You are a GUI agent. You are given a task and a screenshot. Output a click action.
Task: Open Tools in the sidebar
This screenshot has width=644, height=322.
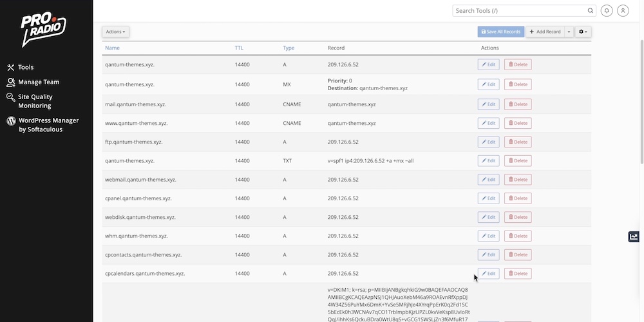click(26, 68)
